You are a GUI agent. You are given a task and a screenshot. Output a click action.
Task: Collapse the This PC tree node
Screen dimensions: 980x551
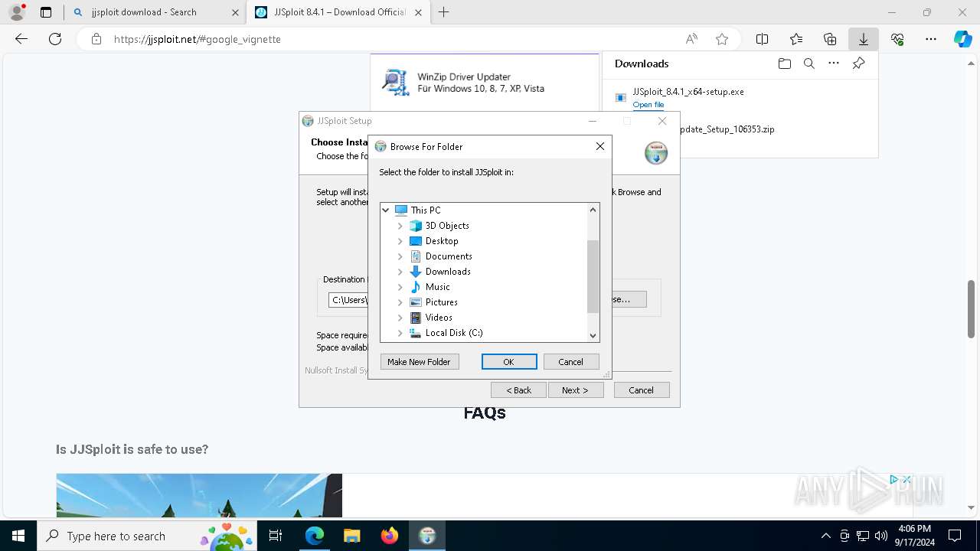[x=386, y=210]
